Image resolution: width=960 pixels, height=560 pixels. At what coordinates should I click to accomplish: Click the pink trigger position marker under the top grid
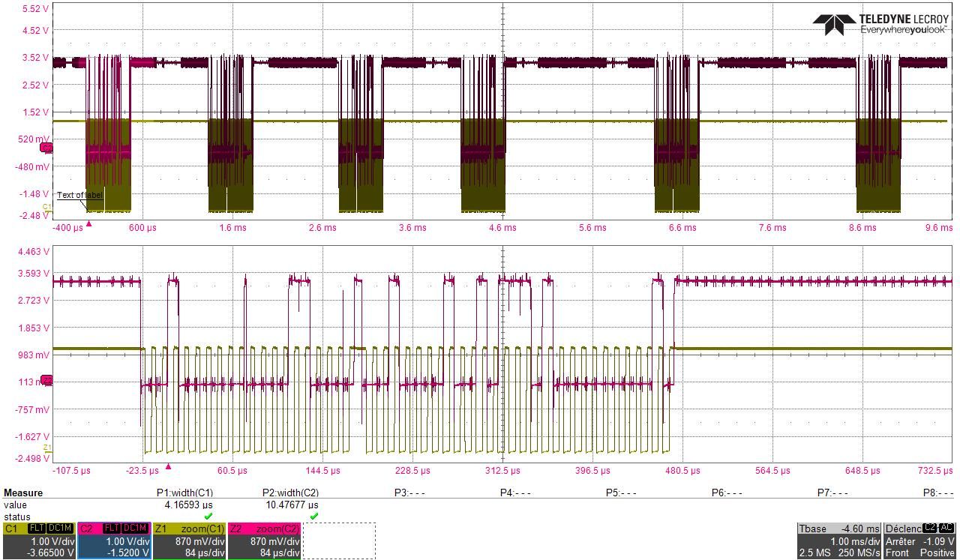pyautogui.click(x=89, y=223)
